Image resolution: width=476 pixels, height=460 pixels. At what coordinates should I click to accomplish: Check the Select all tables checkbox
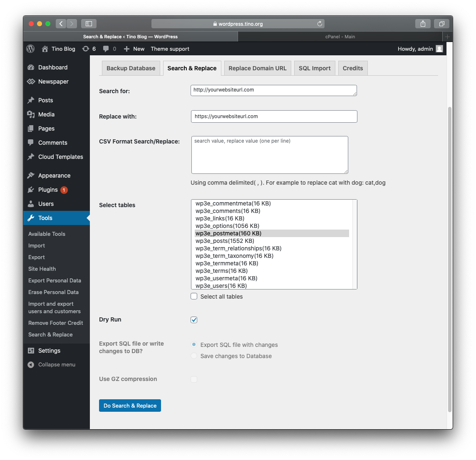click(194, 297)
